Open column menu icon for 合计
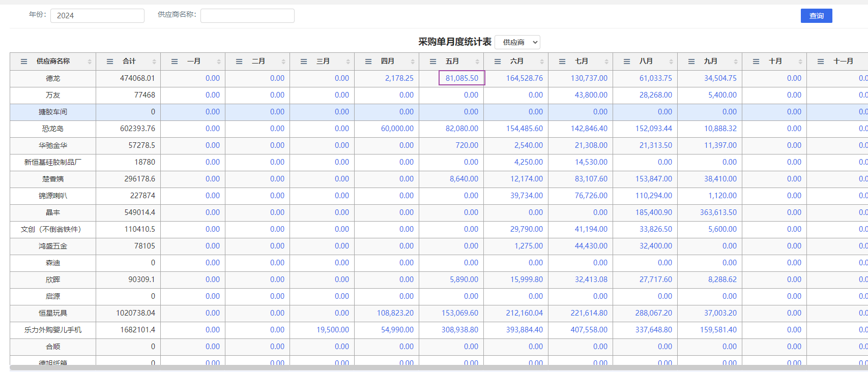Viewport: 868px width, 372px height. (x=110, y=61)
